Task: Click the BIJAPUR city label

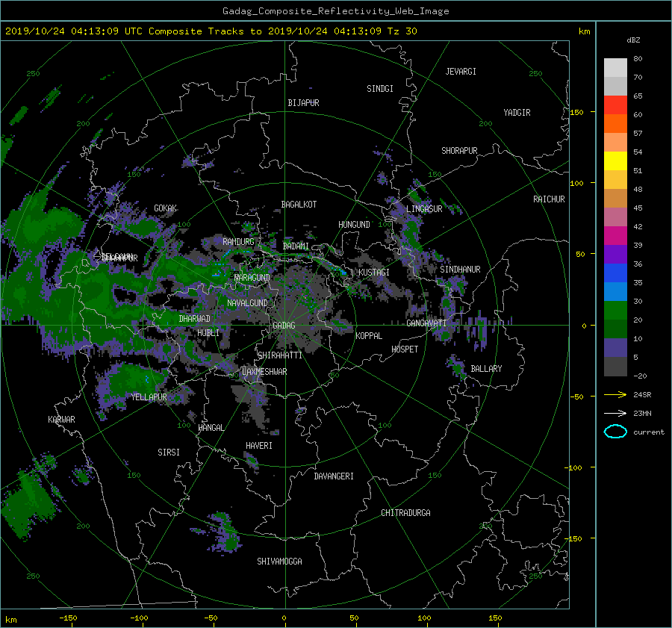Action: tap(303, 103)
